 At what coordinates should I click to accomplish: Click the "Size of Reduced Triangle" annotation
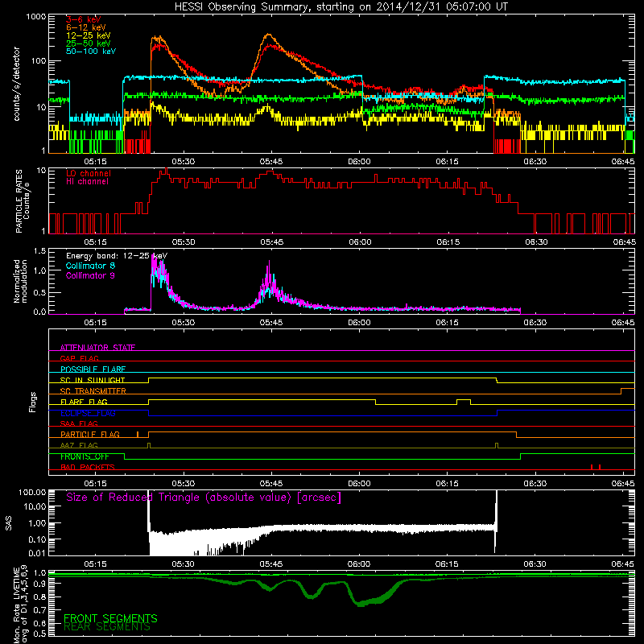coord(204,497)
